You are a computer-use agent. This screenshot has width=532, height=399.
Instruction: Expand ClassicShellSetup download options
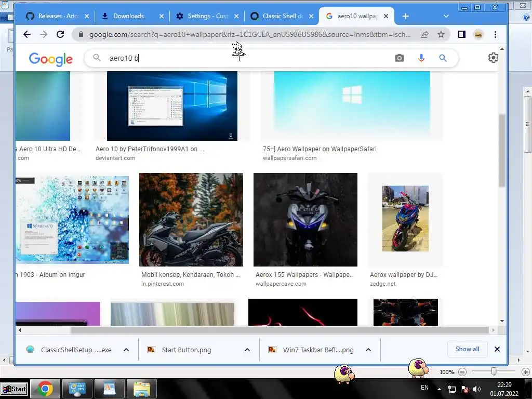point(126,350)
